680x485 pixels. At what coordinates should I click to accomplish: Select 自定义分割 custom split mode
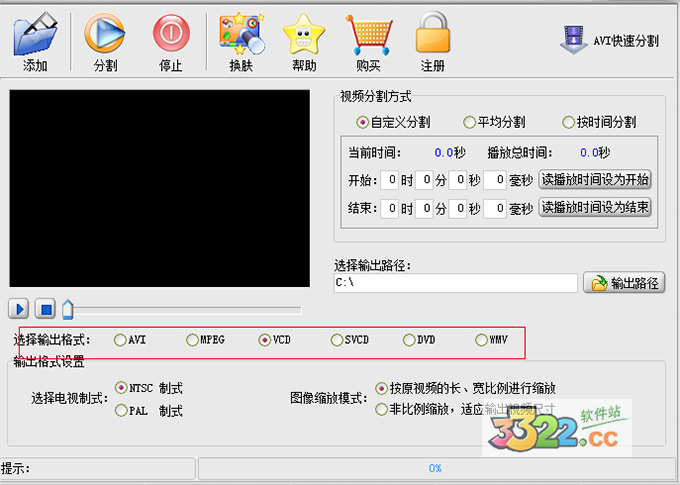pos(393,122)
